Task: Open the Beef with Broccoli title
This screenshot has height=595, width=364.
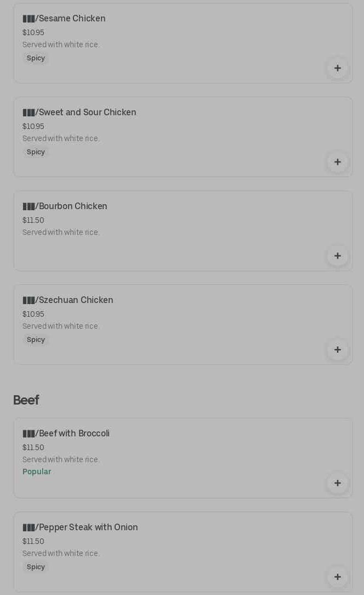Action: coord(66,434)
